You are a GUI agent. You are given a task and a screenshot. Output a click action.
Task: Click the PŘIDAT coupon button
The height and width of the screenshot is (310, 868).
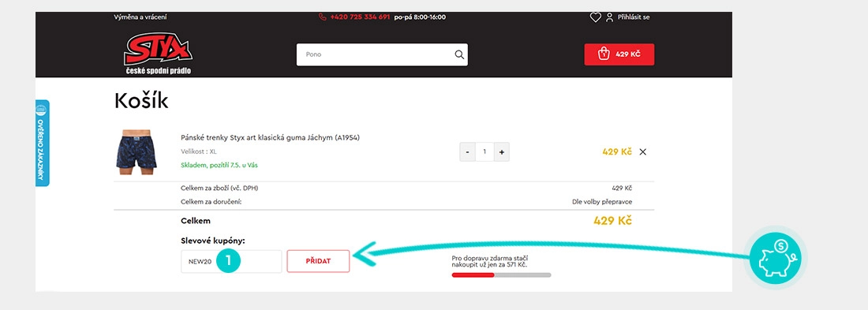point(318,261)
